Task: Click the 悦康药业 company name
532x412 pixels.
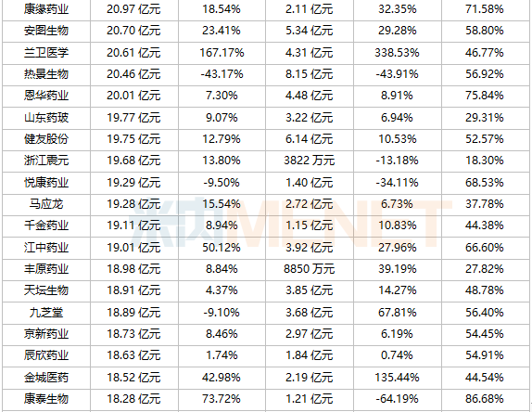Action: click(x=46, y=183)
